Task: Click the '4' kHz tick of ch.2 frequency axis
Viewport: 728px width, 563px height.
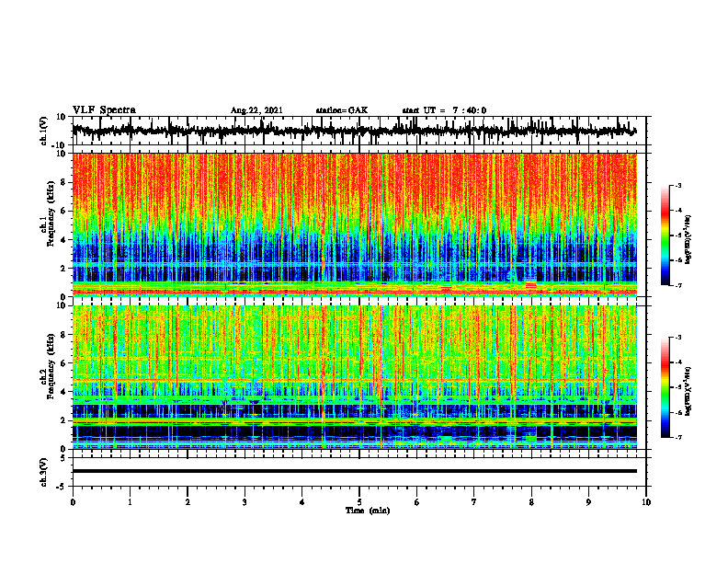Action: pyautogui.click(x=63, y=392)
